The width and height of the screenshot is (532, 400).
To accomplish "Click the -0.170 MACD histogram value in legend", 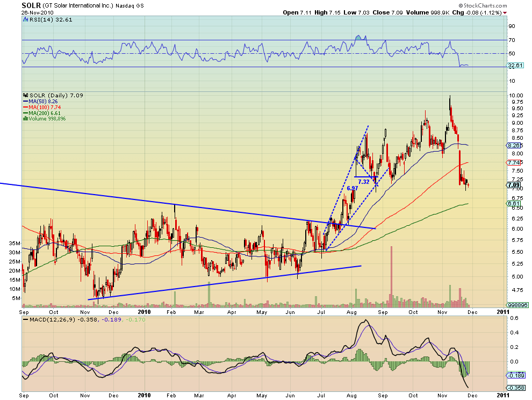I will (136, 319).
